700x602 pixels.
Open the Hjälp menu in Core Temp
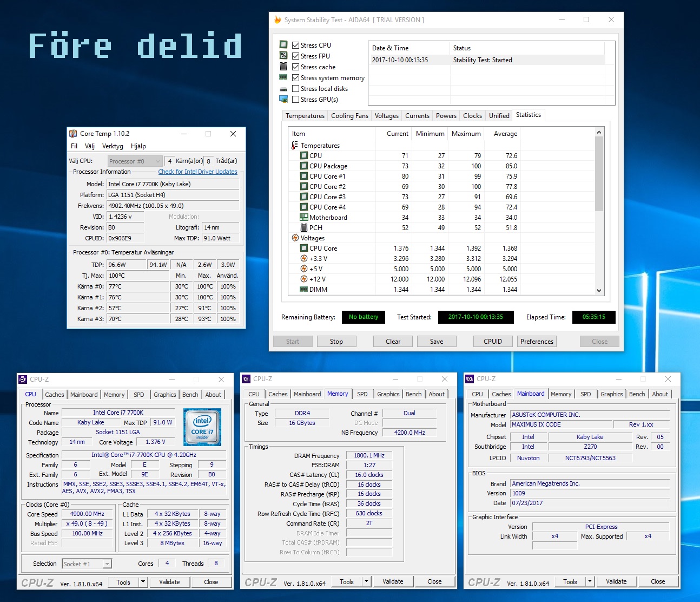[x=138, y=146]
